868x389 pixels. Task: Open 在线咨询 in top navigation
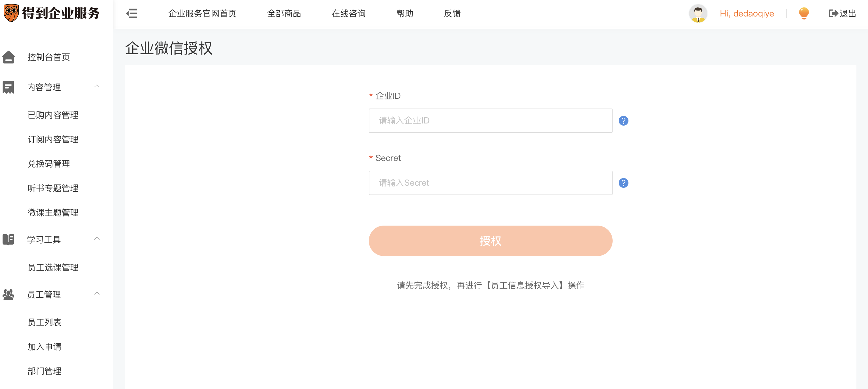[x=348, y=13]
